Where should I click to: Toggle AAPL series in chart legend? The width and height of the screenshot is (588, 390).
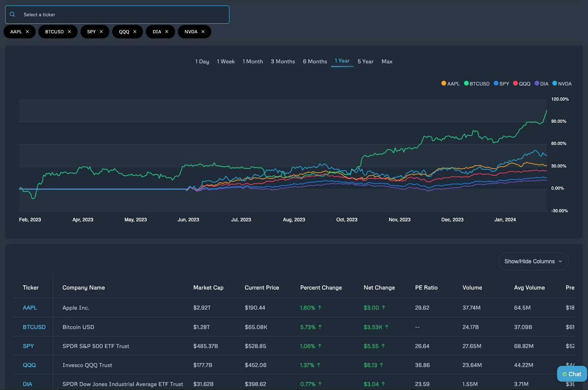(x=451, y=84)
